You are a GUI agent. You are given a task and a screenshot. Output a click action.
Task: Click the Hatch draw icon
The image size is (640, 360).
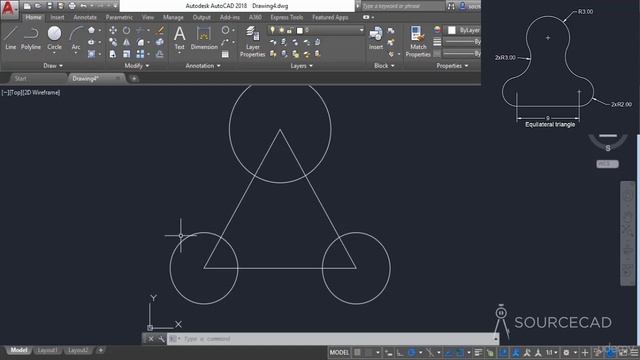coord(91,54)
